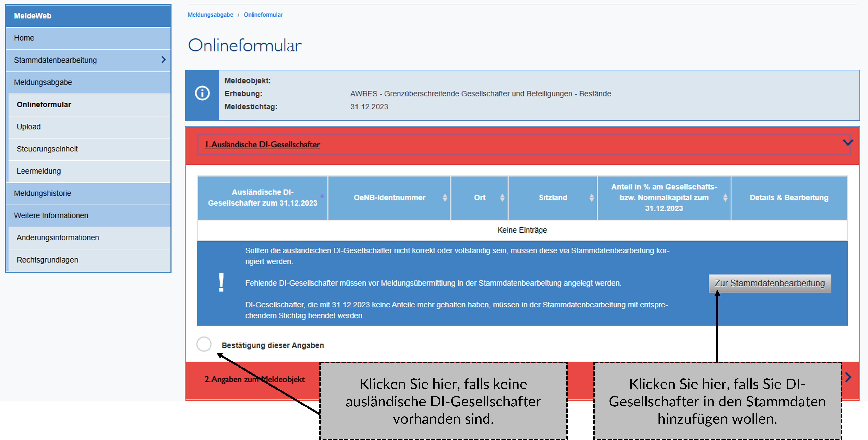Sort the Sitzland column
This screenshot has height=440, width=868.
[x=591, y=198]
